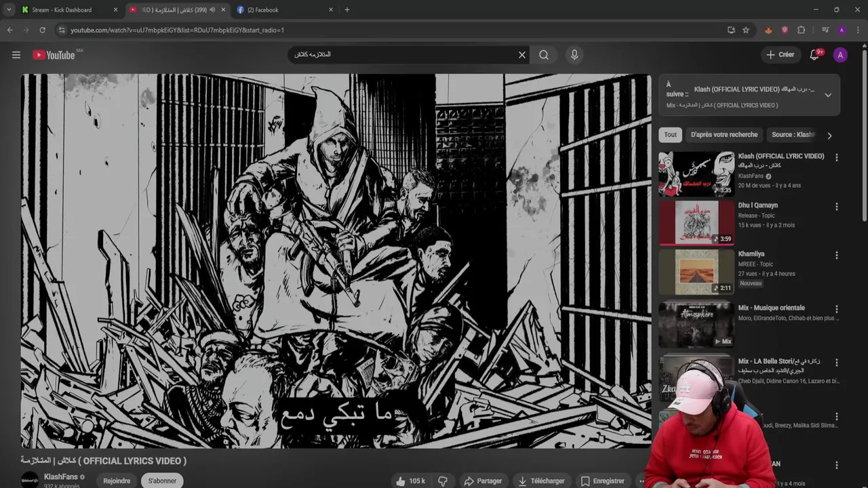Open YouTube notifications bell

815,55
